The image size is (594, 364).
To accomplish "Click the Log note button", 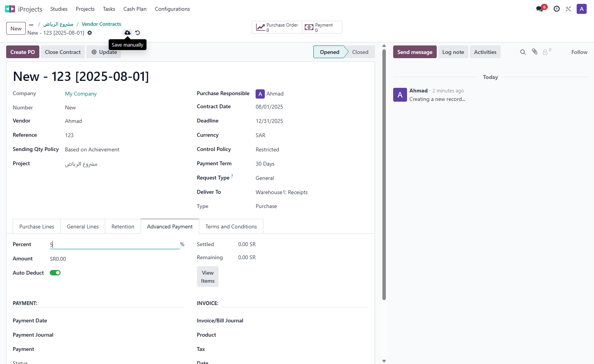I will coord(453,52).
